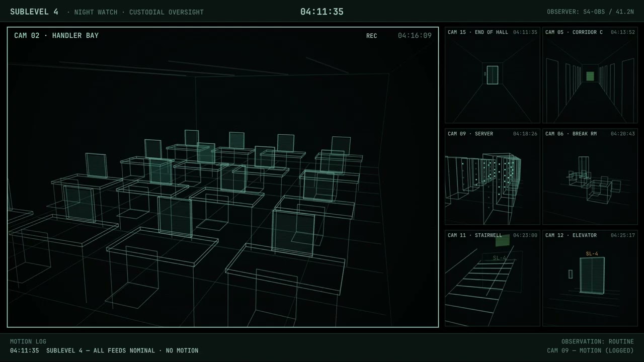Viewport: 644px width, 362px height.
Task: Select the CAM 06 Break Rm feed
Action: coord(590,176)
